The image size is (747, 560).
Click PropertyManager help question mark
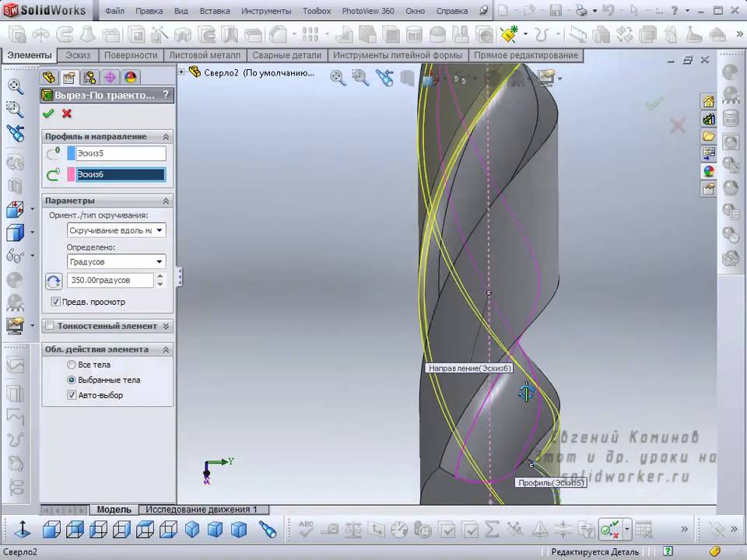[165, 95]
